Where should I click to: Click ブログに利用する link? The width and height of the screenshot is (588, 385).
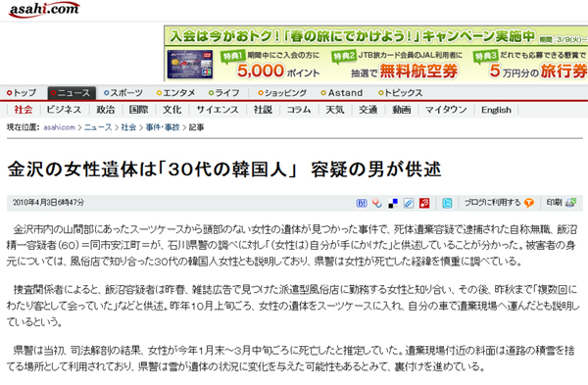pos(493,203)
